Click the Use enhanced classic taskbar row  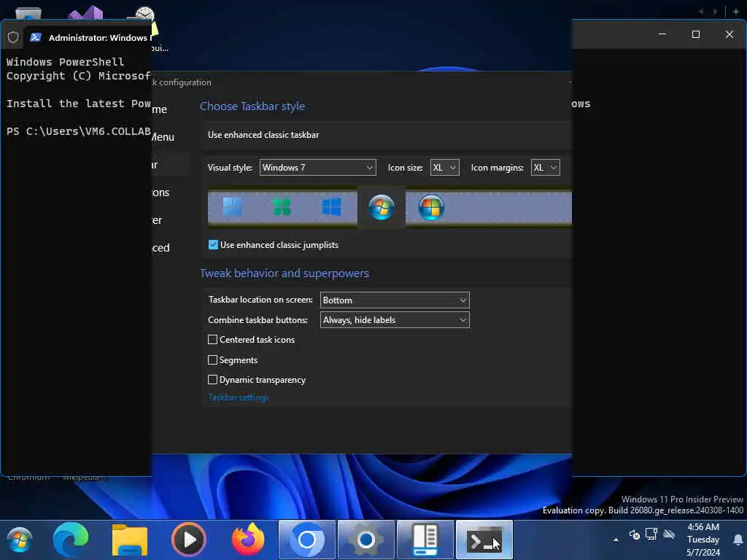387,135
